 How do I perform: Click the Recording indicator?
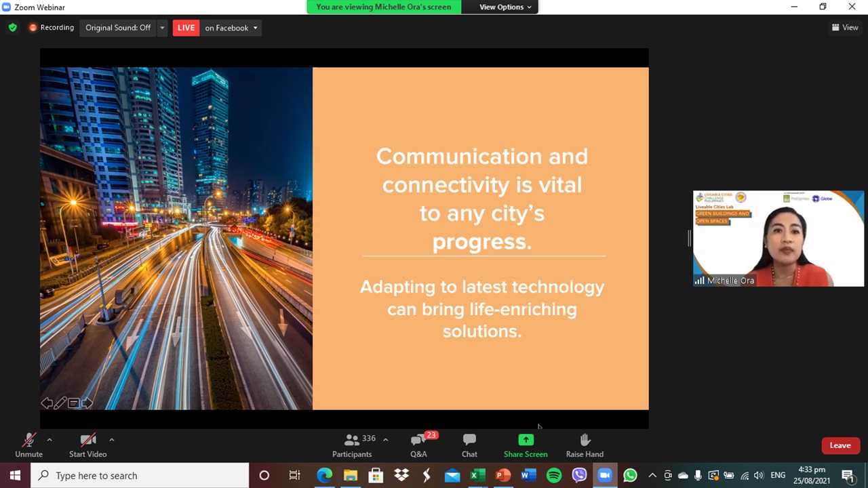(51, 28)
